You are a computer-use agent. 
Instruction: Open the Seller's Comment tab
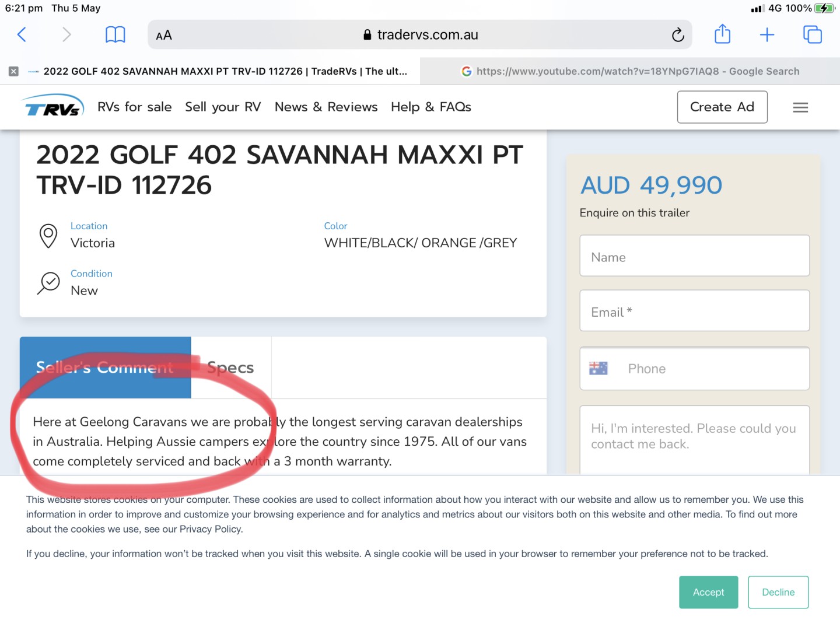tap(105, 367)
